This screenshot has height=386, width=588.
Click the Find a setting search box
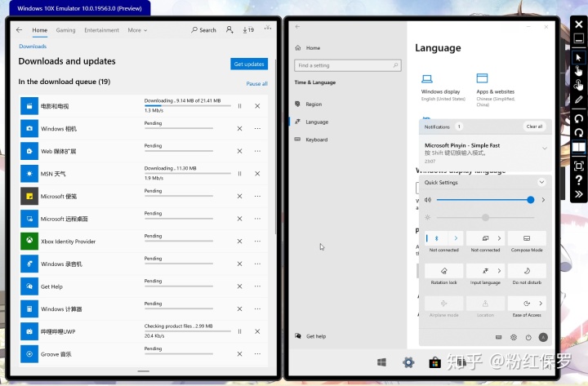tap(348, 65)
